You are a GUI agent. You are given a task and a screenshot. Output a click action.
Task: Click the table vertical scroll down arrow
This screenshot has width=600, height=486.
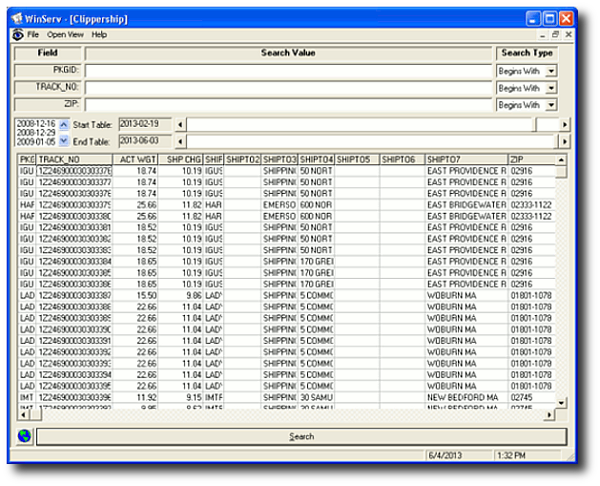[561, 403]
